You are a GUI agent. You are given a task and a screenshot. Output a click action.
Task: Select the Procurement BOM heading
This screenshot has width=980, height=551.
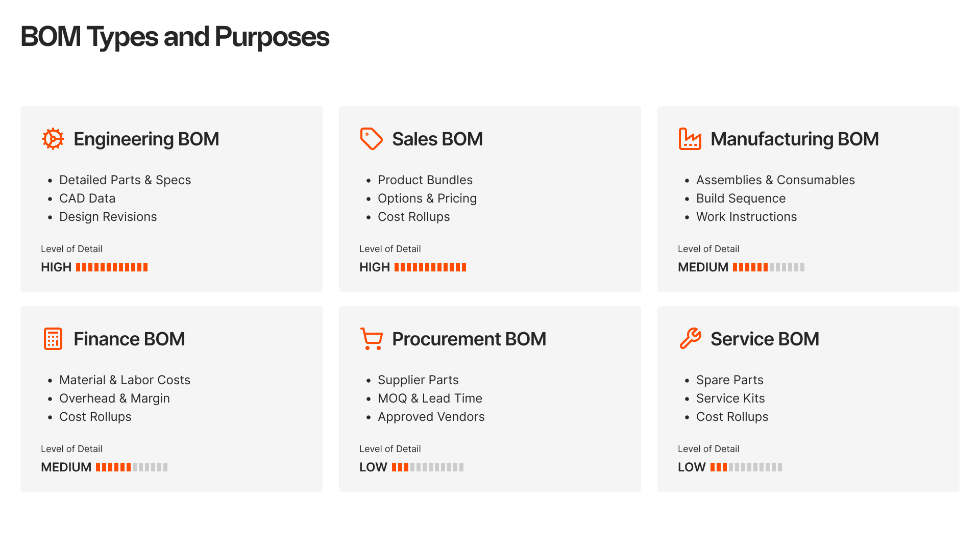tap(469, 339)
